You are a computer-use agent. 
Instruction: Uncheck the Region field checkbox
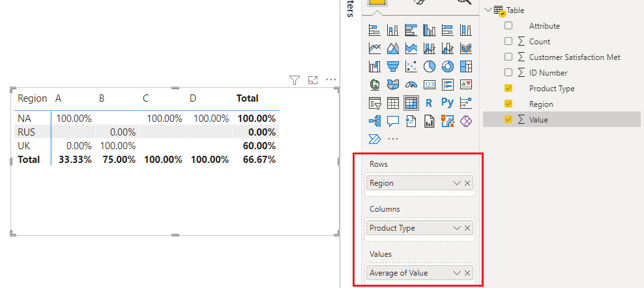click(508, 104)
